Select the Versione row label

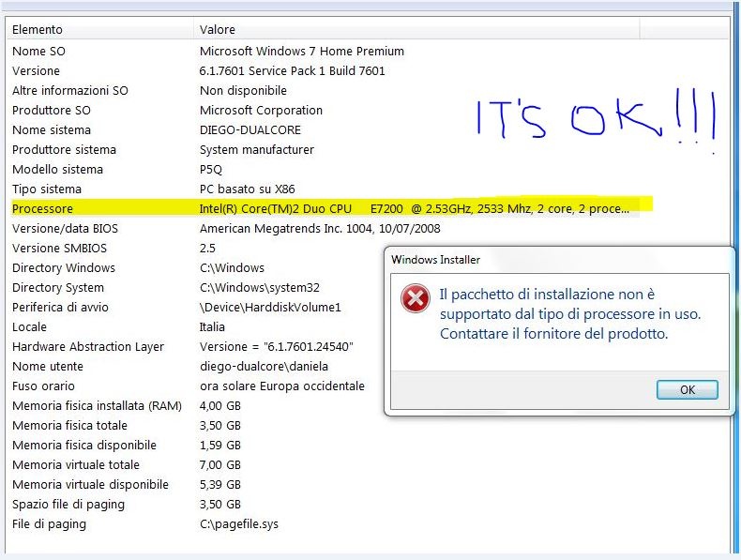(x=36, y=71)
